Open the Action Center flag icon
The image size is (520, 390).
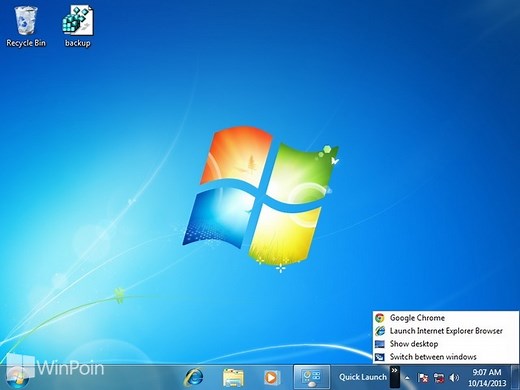click(423, 378)
